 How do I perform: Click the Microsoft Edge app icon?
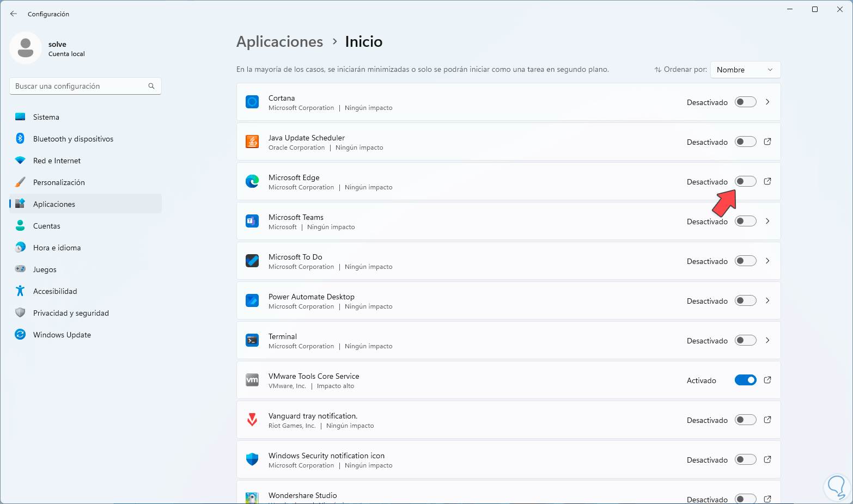pos(252,182)
